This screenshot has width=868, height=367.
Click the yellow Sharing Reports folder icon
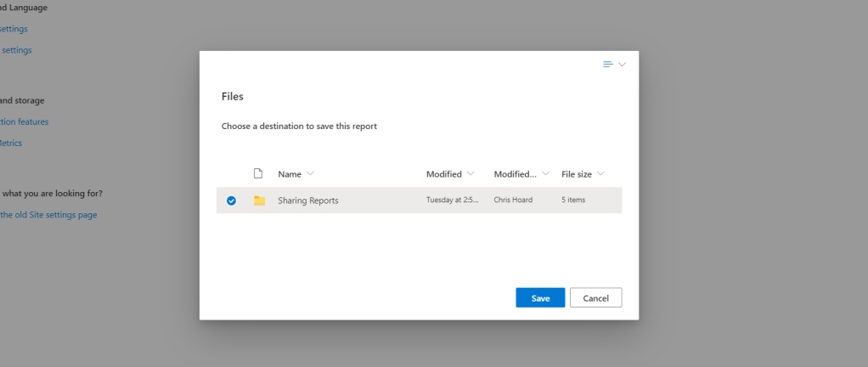pos(259,200)
